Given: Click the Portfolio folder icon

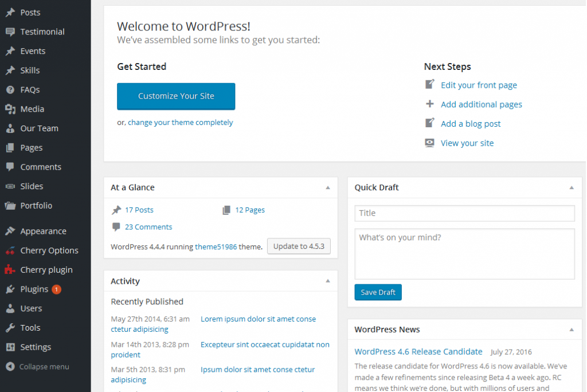Looking at the screenshot, I should click(x=10, y=206).
